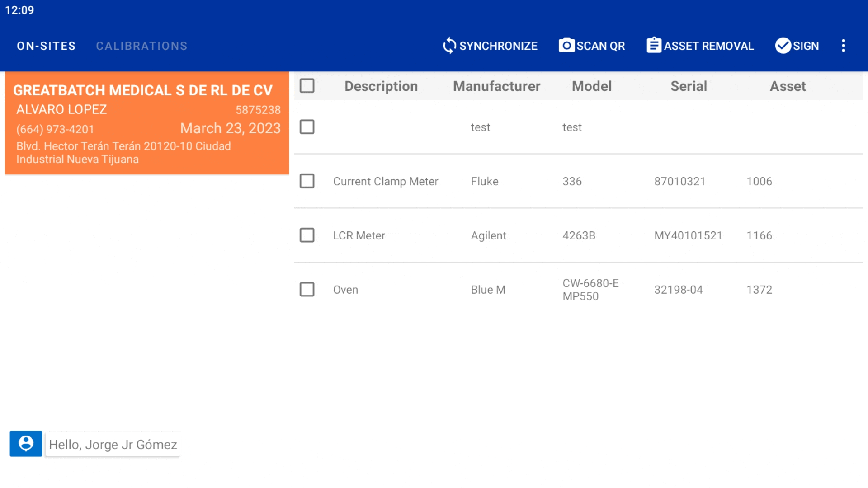Screen dimensions: 868x488
Task: Select the LCR Meter row checkbox
Action: 307,235
